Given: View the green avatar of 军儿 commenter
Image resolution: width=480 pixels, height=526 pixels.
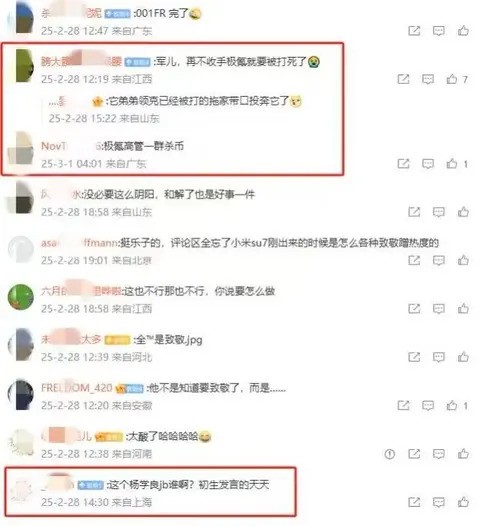Looking at the screenshot, I should pyautogui.click(x=24, y=65).
